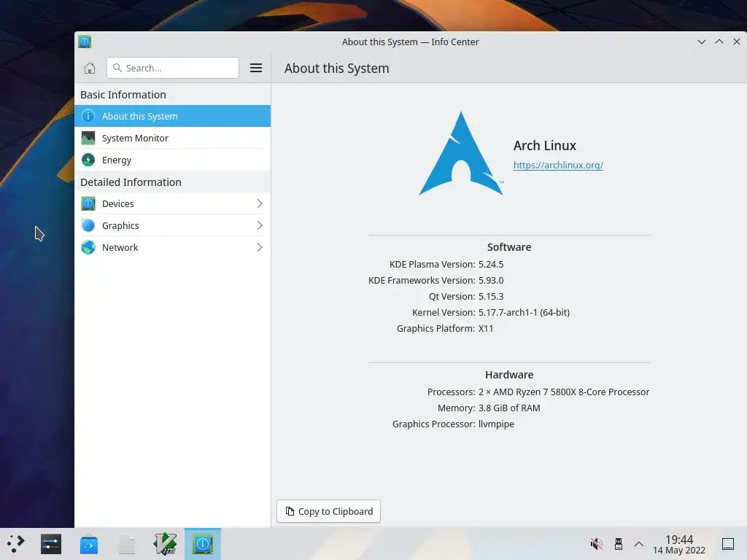Viewport: 747px width, 560px height.
Task: Click the Hardware section heading
Action: point(508,375)
